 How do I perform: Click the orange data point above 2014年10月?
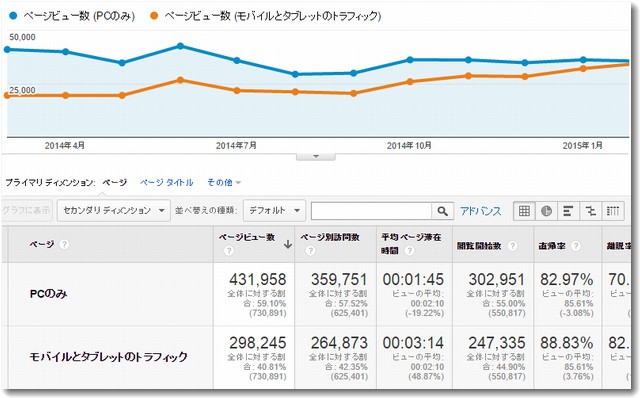pyautogui.click(x=410, y=82)
